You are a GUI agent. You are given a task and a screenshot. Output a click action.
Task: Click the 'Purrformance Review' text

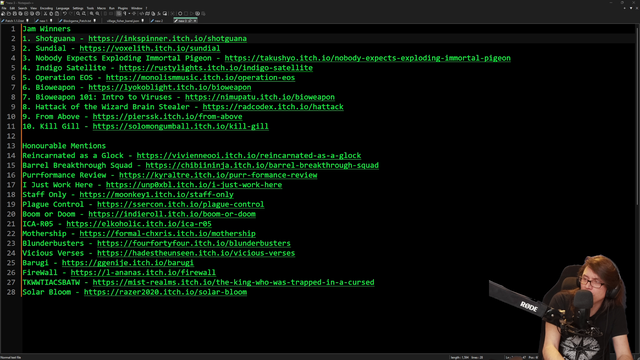(64, 175)
